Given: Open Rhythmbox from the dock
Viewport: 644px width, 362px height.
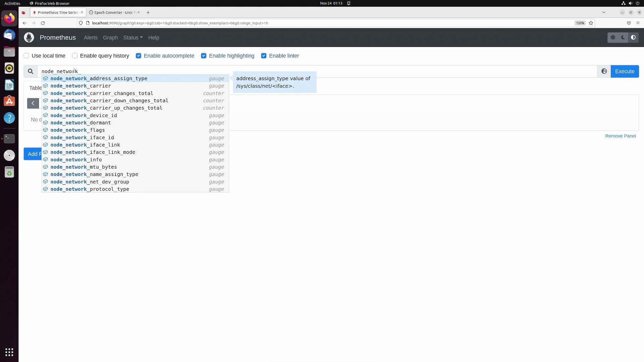Looking at the screenshot, I should click(9, 68).
